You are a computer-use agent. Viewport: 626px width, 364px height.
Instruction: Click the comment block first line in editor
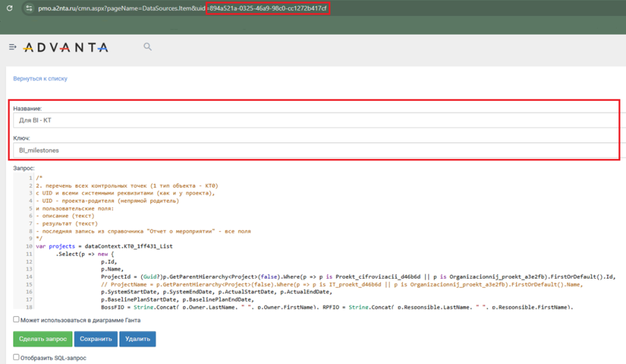(39, 178)
